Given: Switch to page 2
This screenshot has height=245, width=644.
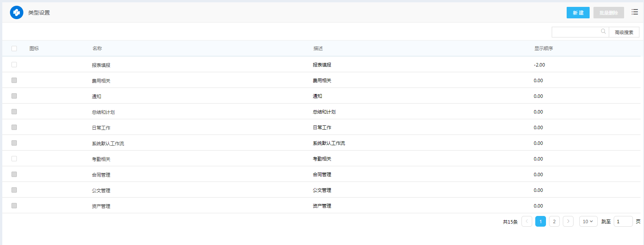Looking at the screenshot, I should [554, 221].
